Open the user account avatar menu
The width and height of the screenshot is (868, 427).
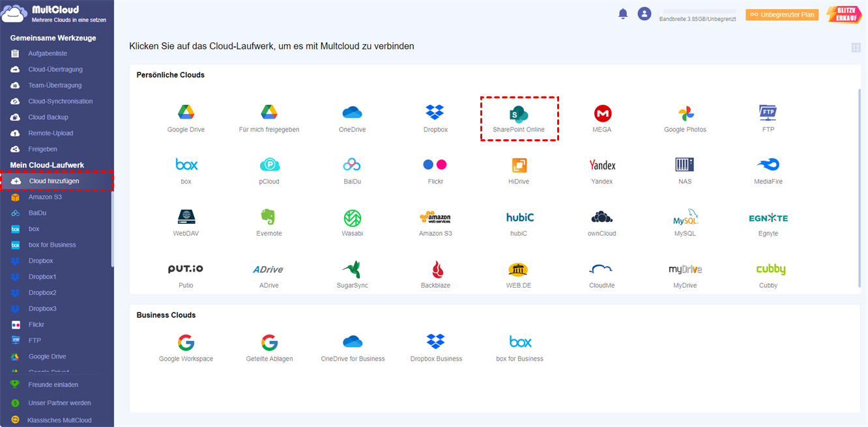coord(644,14)
